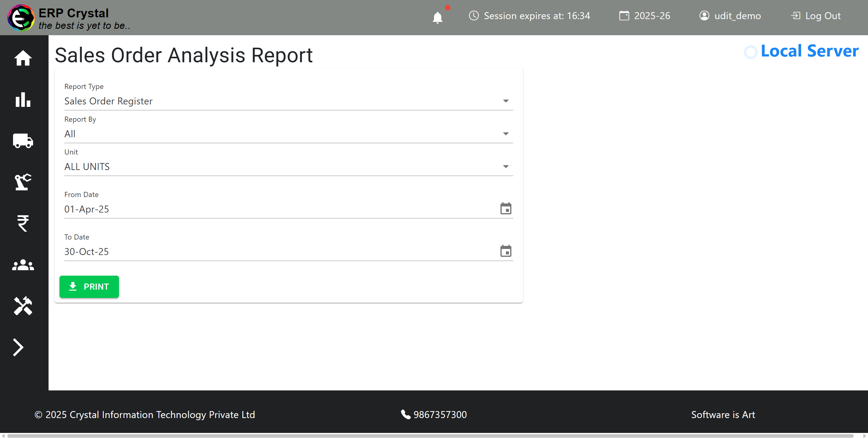The width and height of the screenshot is (868, 439).
Task: Open the robotic arm production module
Action: pyautogui.click(x=23, y=182)
